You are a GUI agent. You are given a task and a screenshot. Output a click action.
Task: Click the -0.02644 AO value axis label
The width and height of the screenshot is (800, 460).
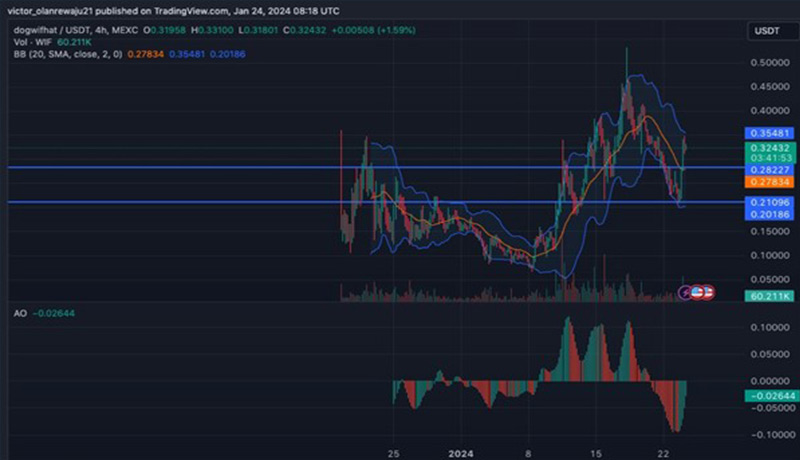pyautogui.click(x=768, y=397)
